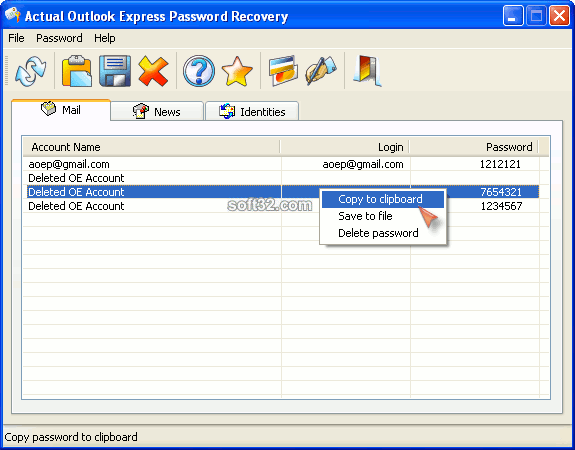This screenshot has height=450, width=575.
Task: Sort by the Account Name column header
Action: tap(151, 147)
